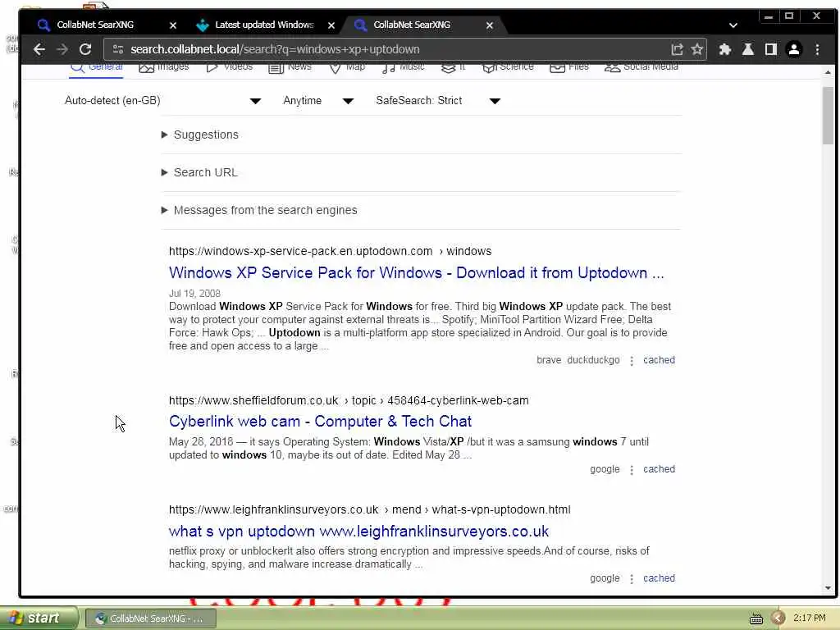Image resolution: width=840 pixels, height=630 pixels.
Task: Close the active CollabNet SearXNG tab
Action: coord(490,25)
